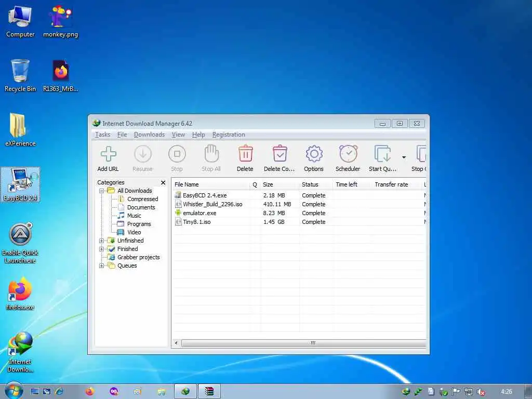Click the Resume download toolbar icon

pyautogui.click(x=142, y=154)
